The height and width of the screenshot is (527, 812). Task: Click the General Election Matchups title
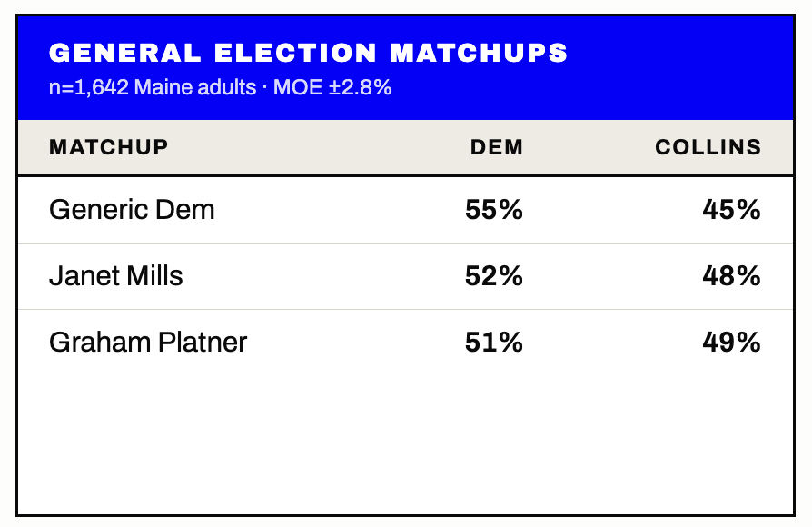308,53
